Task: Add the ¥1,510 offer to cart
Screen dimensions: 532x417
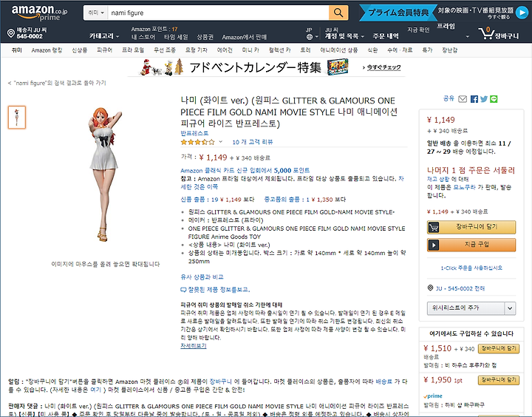Action: click(x=499, y=348)
